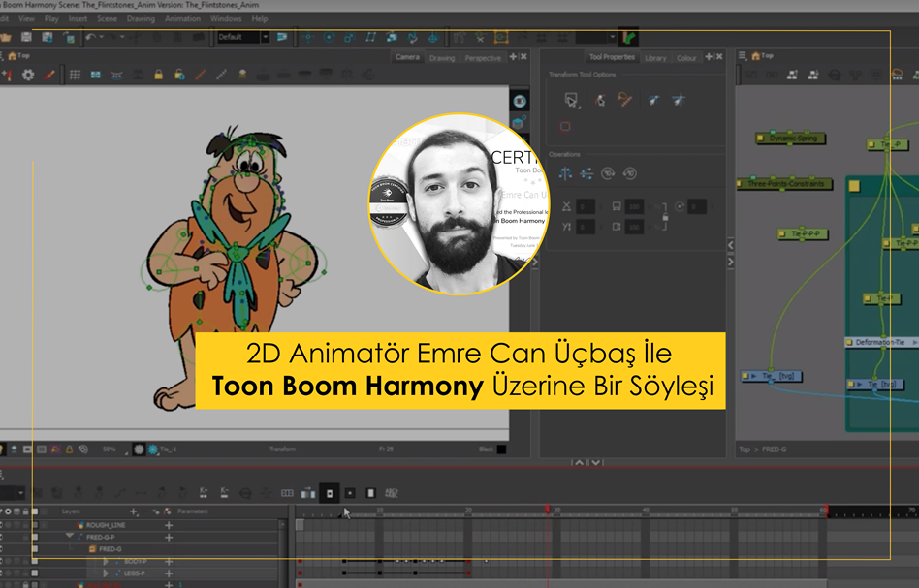Select the Peg selection mode icon in Tool Properties
This screenshot has width=919, height=588.
[x=599, y=100]
